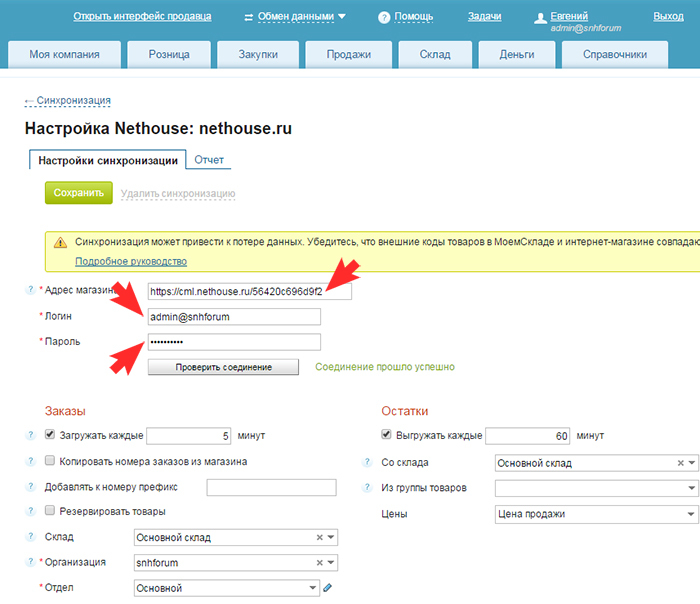Clear the Со склада field with its X icon
The width and height of the screenshot is (700, 604).
pyautogui.click(x=680, y=463)
